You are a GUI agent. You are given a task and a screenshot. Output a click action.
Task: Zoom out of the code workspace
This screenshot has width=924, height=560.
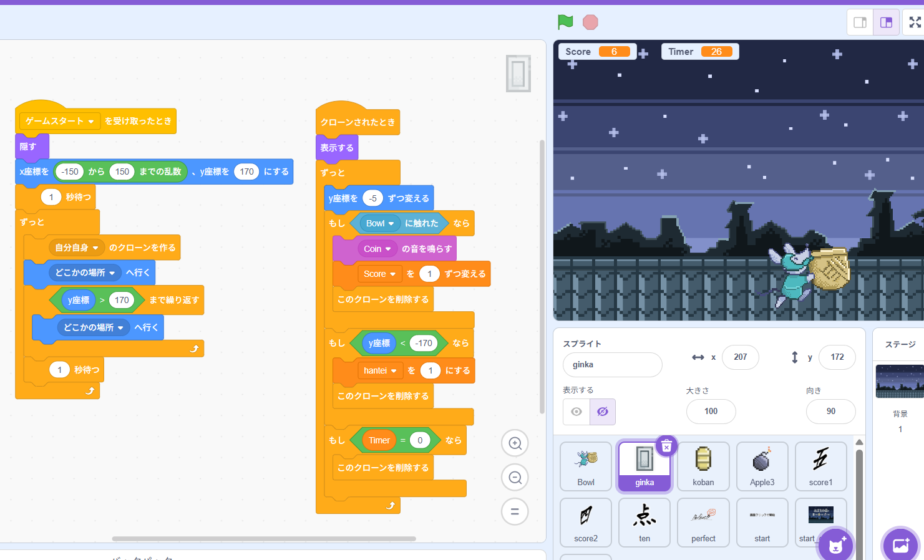[515, 478]
